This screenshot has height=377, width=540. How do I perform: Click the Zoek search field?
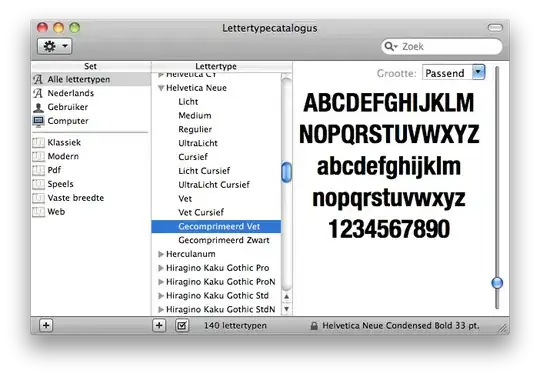(x=442, y=46)
